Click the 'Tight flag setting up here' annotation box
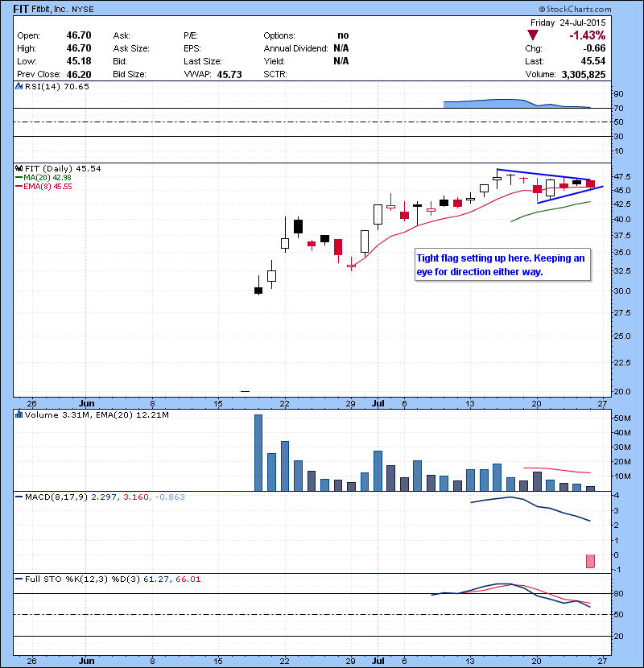This screenshot has width=644, height=668. pos(502,265)
